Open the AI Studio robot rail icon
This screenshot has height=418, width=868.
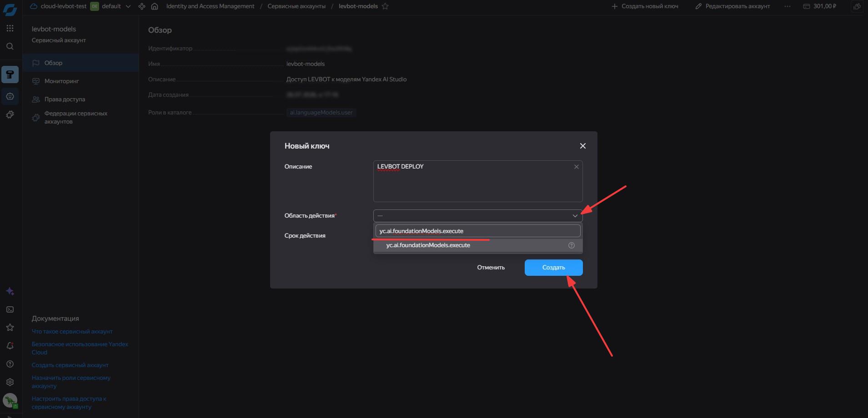coord(10,96)
